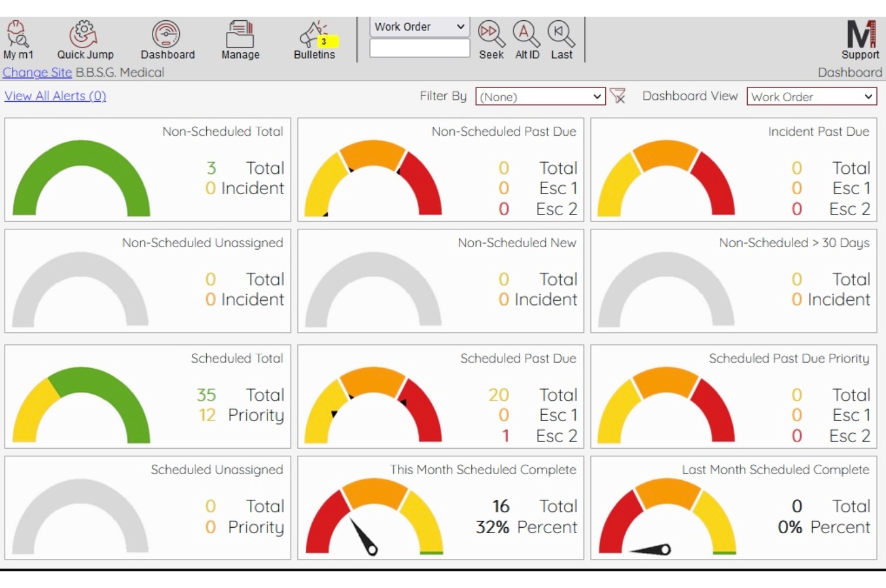
Task: Click the Last Month Scheduled Complete gauge
Action: (x=668, y=516)
